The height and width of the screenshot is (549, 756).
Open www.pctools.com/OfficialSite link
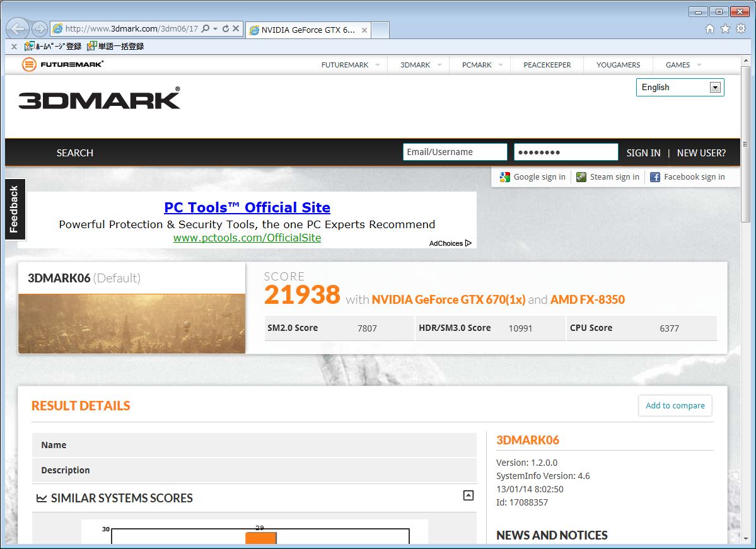[247, 238]
